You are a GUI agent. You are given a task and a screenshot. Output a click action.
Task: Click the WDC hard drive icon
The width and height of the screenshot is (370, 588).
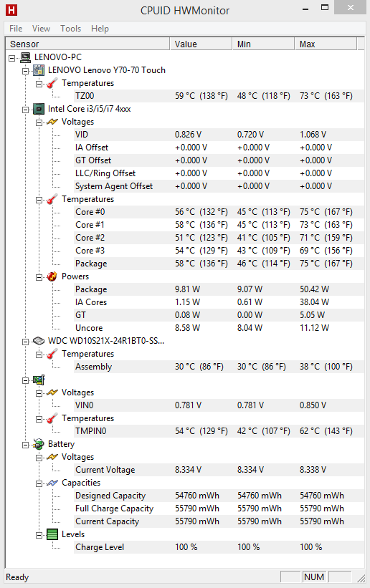click(x=39, y=341)
